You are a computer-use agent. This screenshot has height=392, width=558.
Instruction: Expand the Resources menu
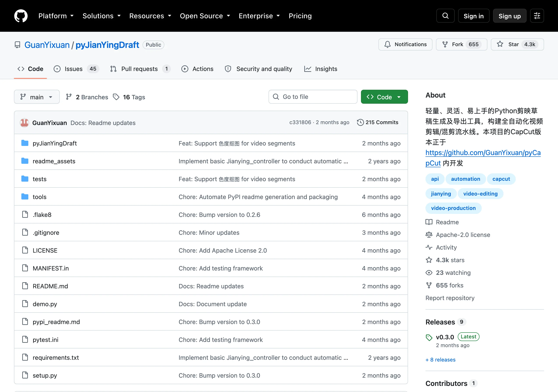[x=150, y=16]
